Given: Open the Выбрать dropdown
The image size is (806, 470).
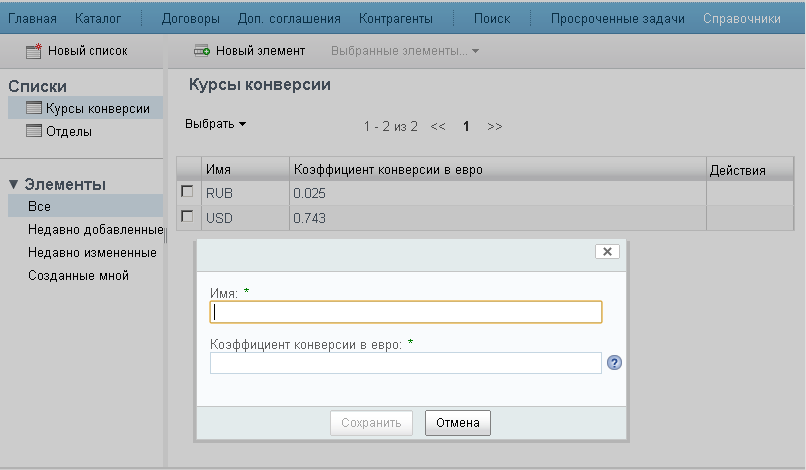Looking at the screenshot, I should pyautogui.click(x=215, y=124).
